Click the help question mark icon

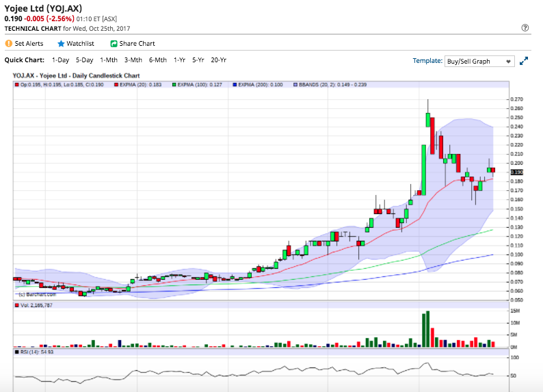[525, 28]
